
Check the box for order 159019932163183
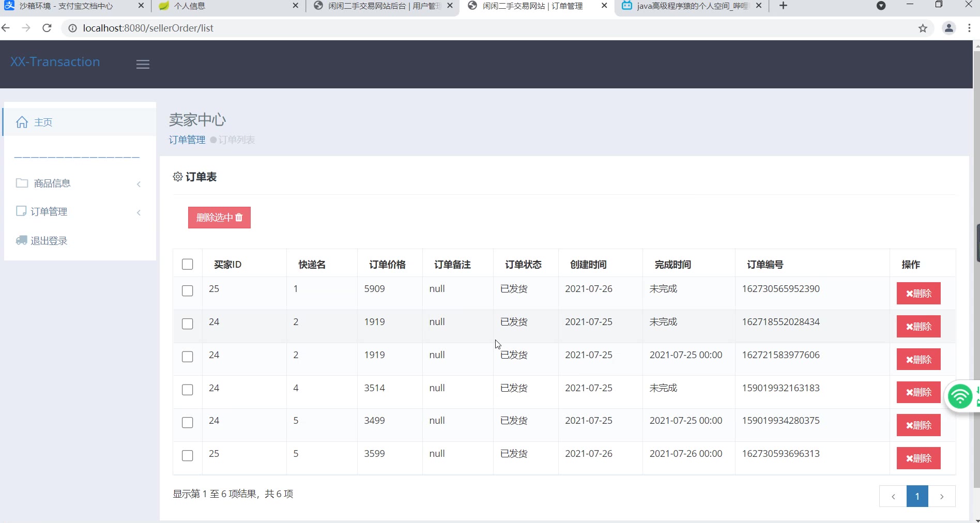188,390
